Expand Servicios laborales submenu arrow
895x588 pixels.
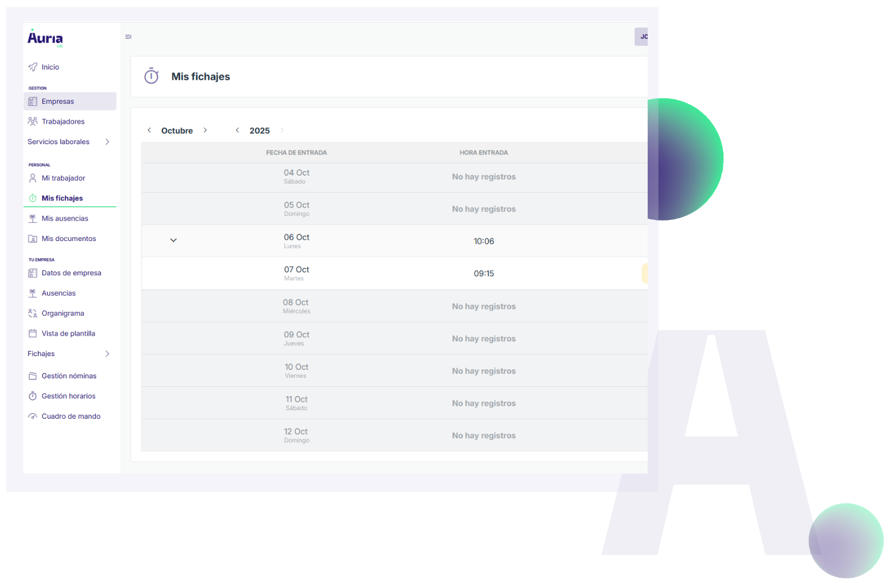[107, 142]
